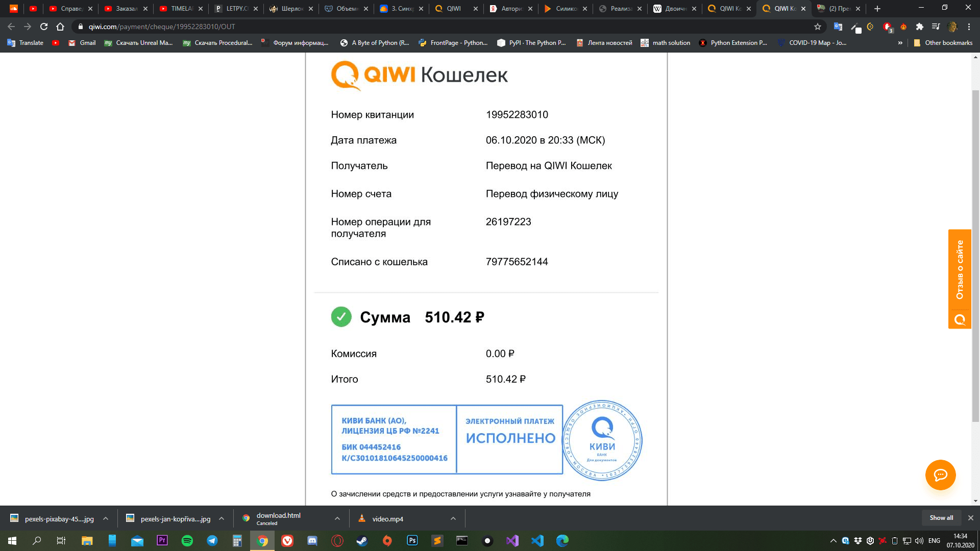Open the Other bookmarks folder
The height and width of the screenshot is (551, 980).
[x=943, y=43]
